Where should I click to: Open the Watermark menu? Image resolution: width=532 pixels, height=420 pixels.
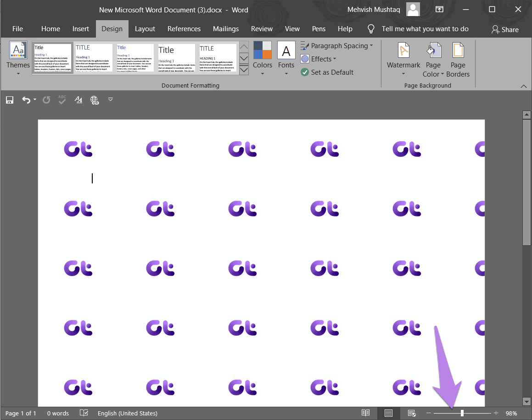point(403,59)
